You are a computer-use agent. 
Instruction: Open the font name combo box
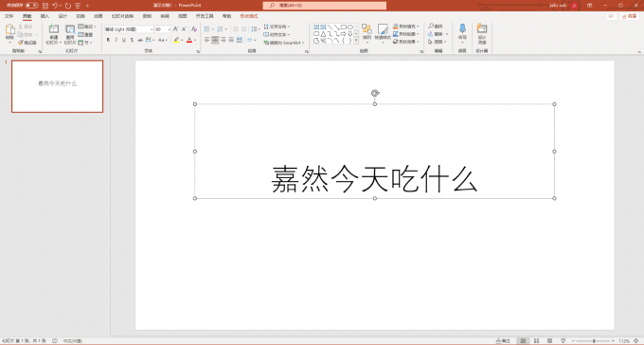129,29
